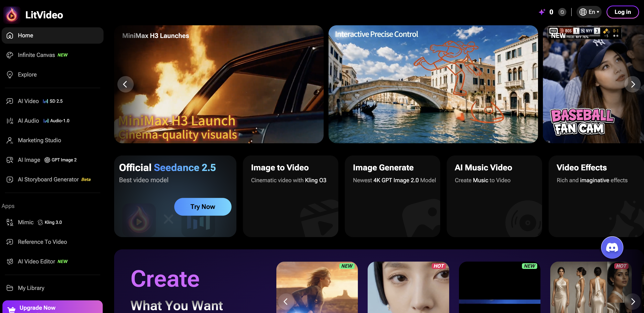Open Home in the sidebar menu

pos(53,36)
